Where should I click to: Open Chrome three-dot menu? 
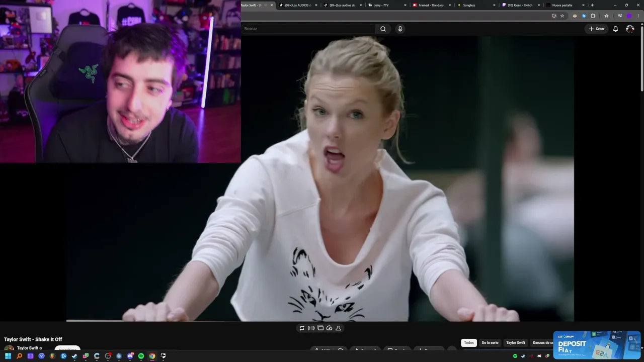click(x=637, y=16)
